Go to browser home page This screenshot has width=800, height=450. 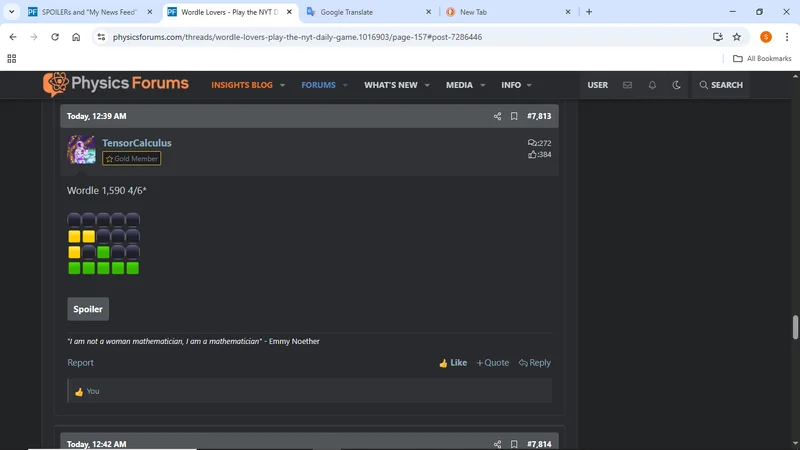coord(76,37)
